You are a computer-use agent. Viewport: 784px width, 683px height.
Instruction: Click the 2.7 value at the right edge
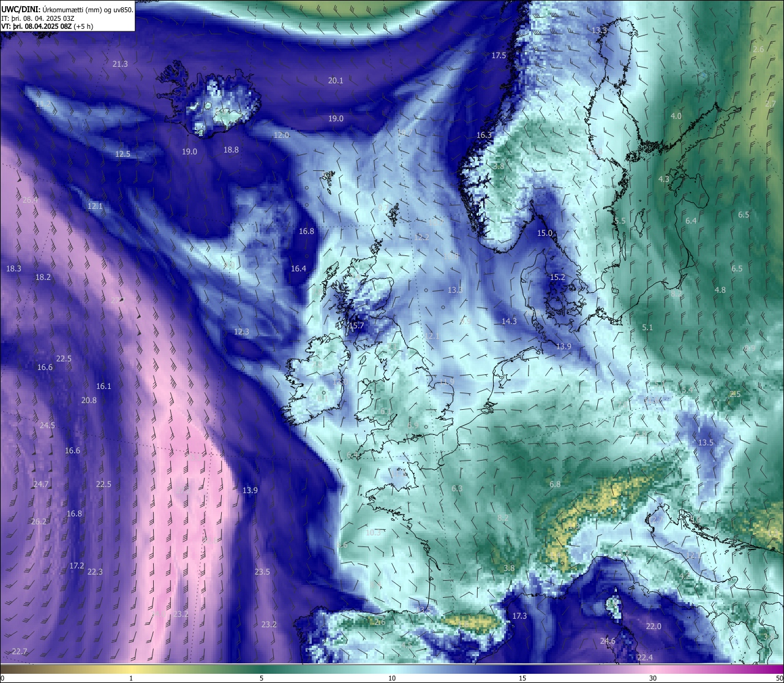pyautogui.click(x=771, y=104)
